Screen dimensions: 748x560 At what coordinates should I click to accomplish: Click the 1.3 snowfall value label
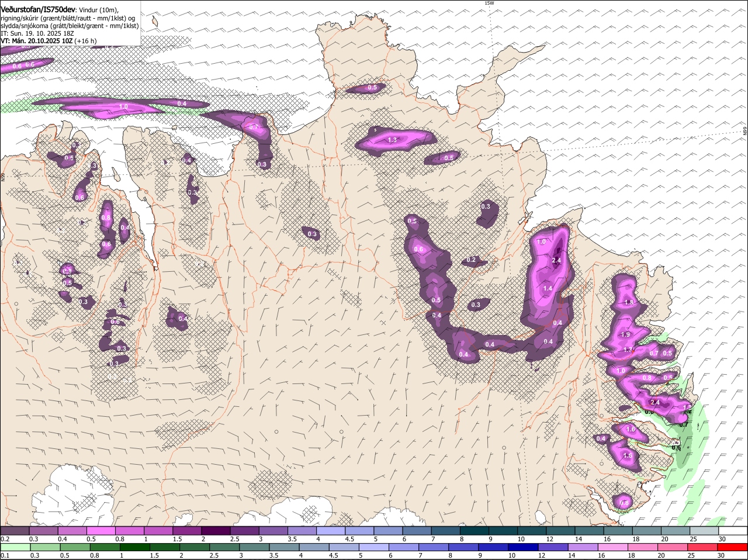point(392,140)
